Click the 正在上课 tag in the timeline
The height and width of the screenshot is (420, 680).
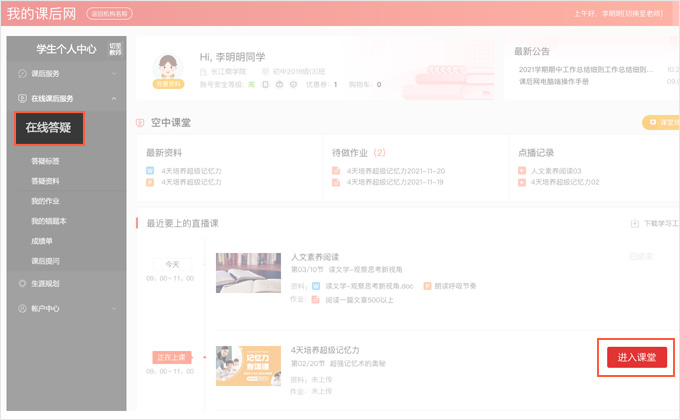point(171,357)
